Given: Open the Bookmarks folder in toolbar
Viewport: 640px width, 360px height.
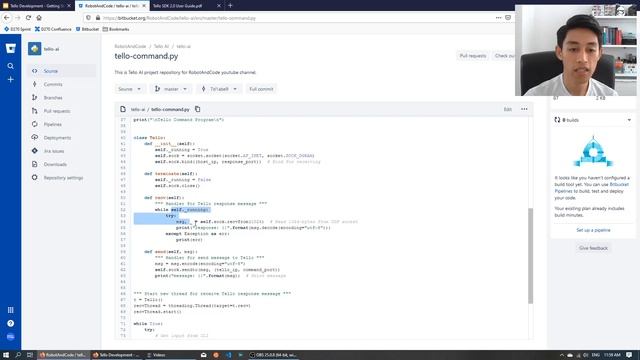Looking at the screenshot, I should click(116, 29).
